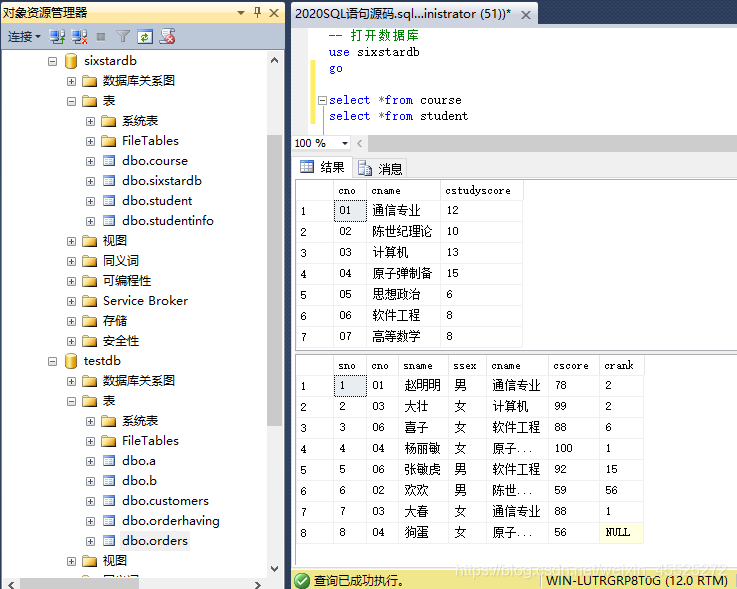This screenshot has width=737, height=589.
Task: Switch to the 消息 messages tab
Action: (380, 168)
